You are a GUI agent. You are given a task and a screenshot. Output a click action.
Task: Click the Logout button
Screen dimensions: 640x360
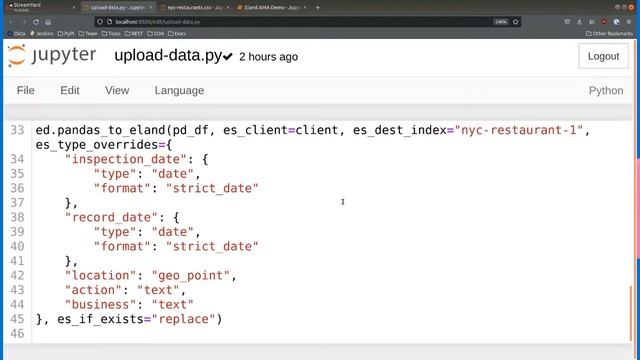(x=603, y=56)
